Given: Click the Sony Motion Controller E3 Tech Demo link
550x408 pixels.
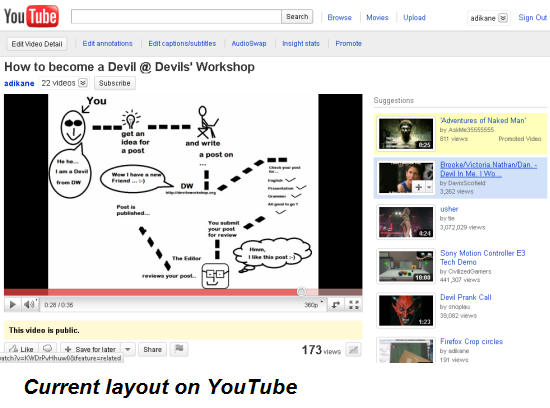Looking at the screenshot, I should (x=483, y=257).
